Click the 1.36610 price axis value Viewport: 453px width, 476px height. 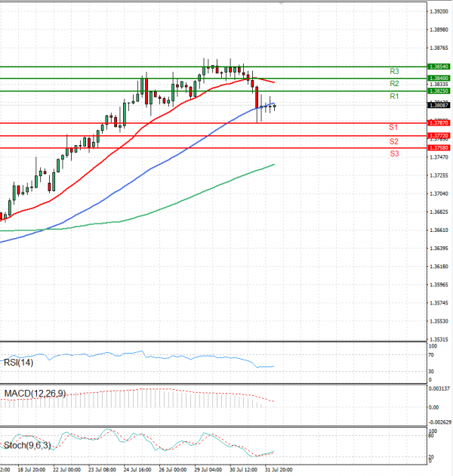tap(439, 230)
